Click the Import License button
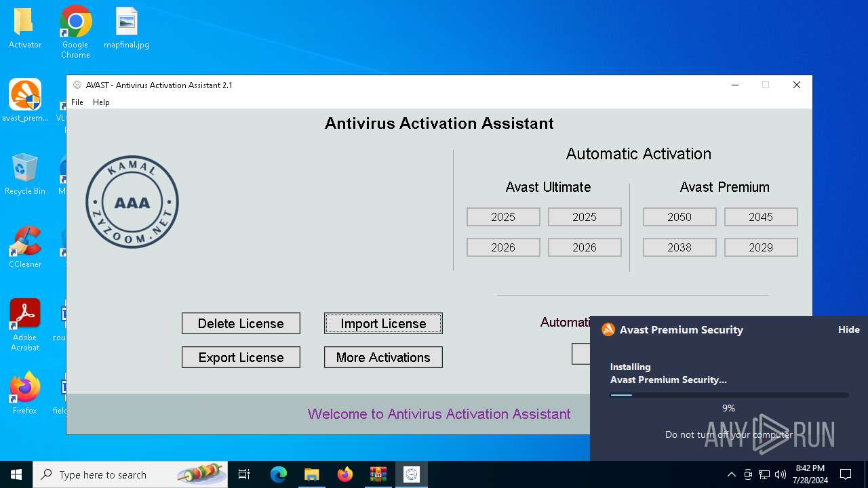Screen dimensions: 868x488 (x=383, y=323)
